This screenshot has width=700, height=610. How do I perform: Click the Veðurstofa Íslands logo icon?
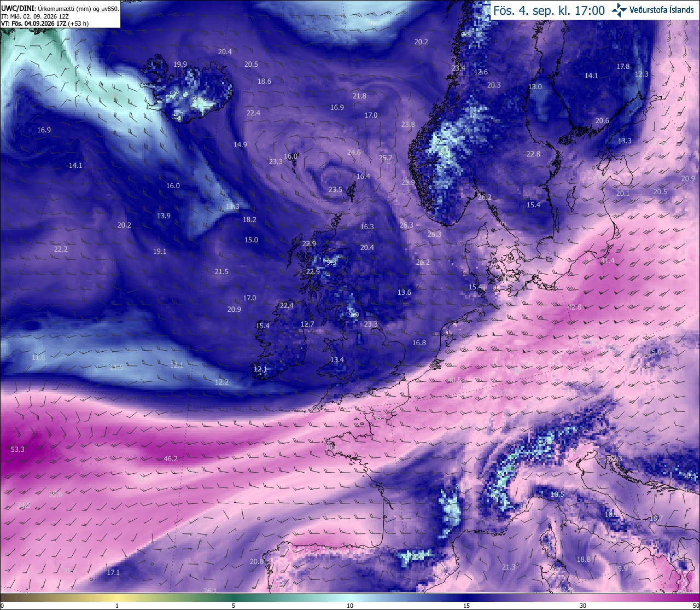[619, 10]
